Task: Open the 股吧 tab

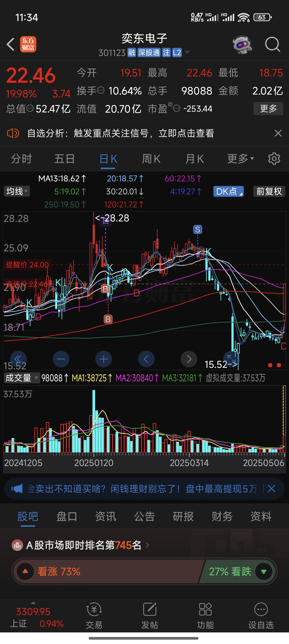Action: [x=28, y=516]
